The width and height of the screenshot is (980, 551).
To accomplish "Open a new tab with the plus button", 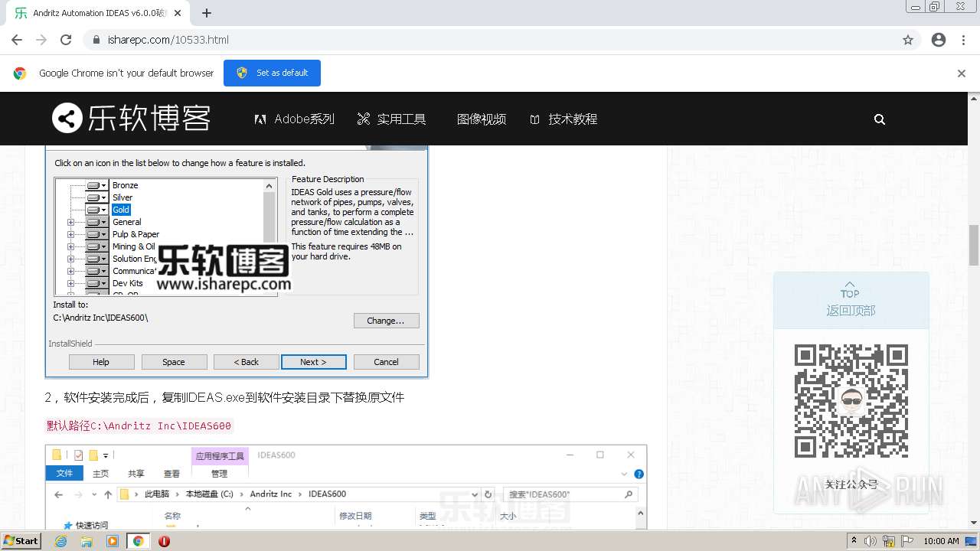I will 207,13.
